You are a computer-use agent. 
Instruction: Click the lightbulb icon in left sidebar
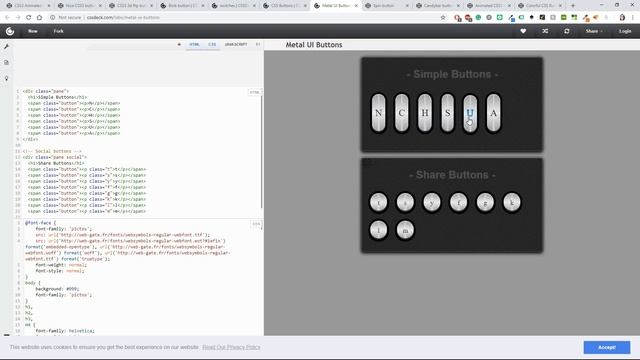click(x=7, y=78)
